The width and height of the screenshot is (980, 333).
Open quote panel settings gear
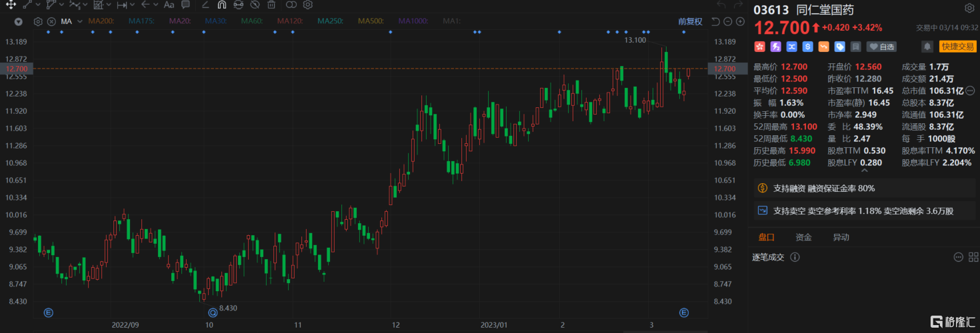(969, 8)
